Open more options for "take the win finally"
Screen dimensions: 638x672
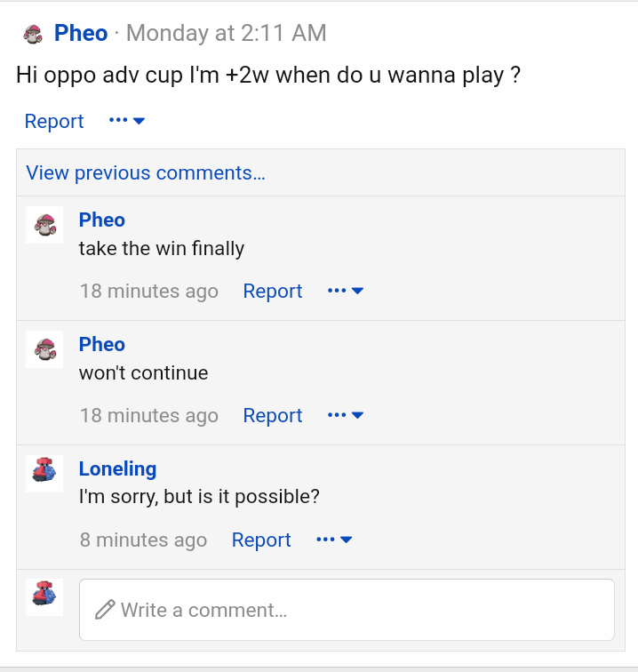click(x=346, y=291)
